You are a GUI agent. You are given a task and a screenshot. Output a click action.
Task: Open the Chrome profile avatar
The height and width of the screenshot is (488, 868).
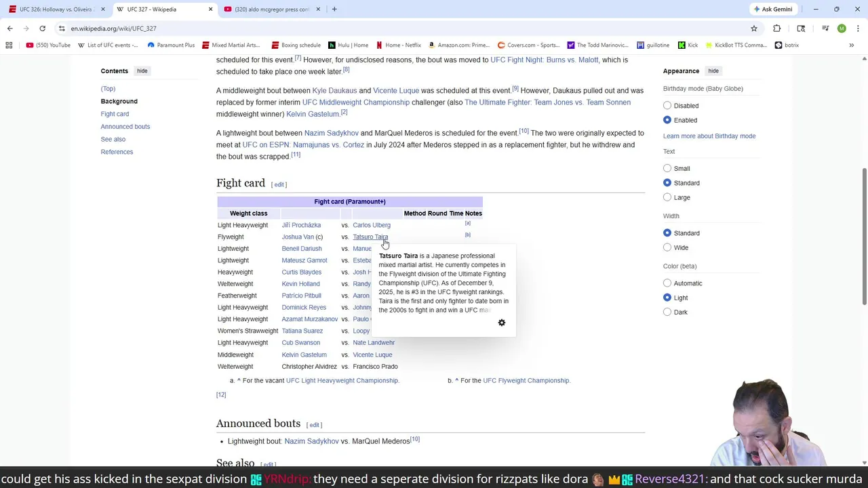pyautogui.click(x=842, y=28)
